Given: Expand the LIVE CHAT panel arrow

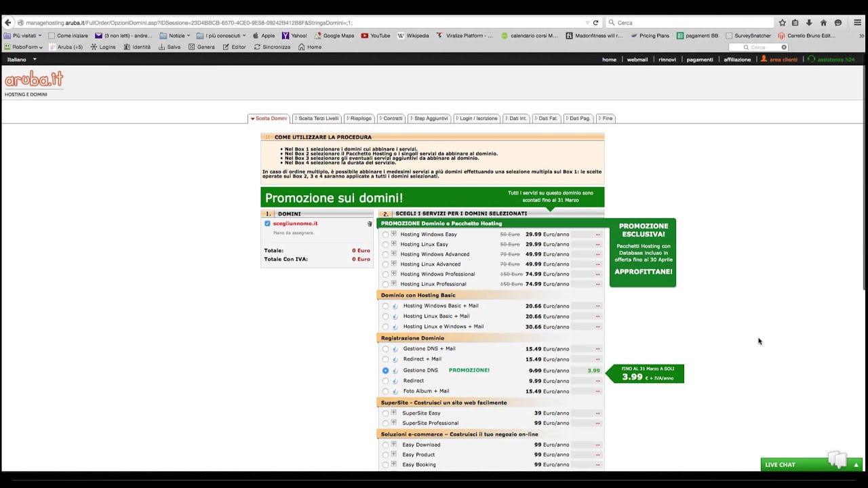Looking at the screenshot, I should (856, 465).
